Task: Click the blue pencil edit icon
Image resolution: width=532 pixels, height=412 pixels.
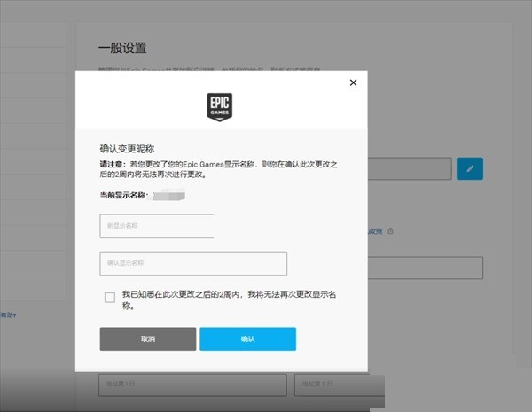Action: click(469, 167)
